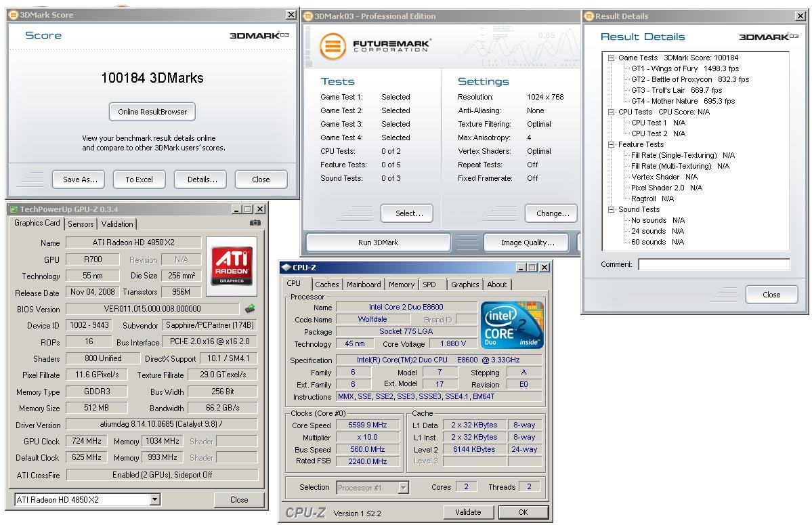Click the Futuremark Corporation logo
This screenshot has height=525, width=812.
tap(374, 46)
